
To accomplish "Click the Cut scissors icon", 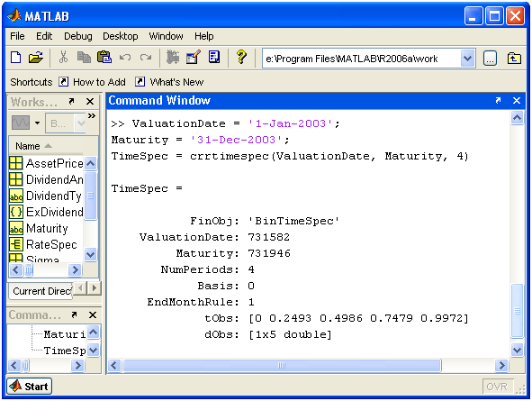I will coord(63,57).
